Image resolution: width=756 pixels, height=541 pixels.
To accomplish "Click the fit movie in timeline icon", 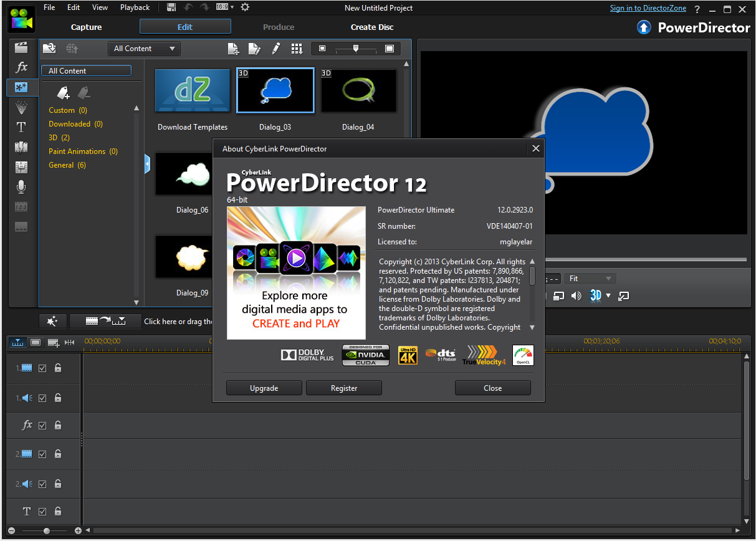I will [x=70, y=342].
